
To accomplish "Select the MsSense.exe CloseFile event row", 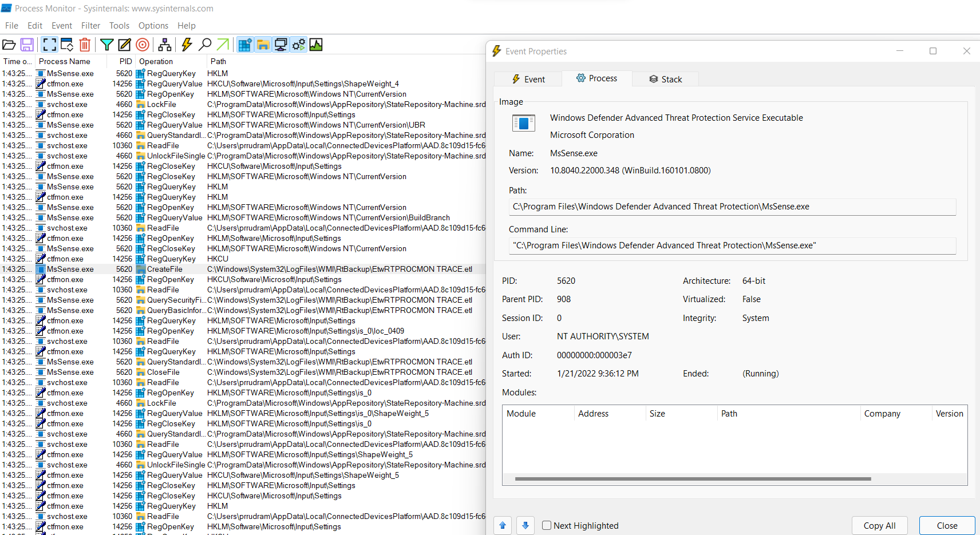I will pos(243,372).
